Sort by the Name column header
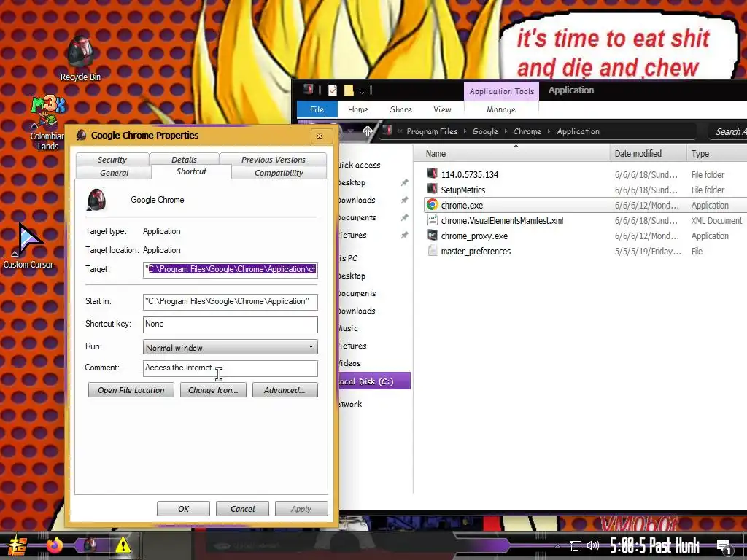This screenshot has height=560, width=747. point(513,154)
